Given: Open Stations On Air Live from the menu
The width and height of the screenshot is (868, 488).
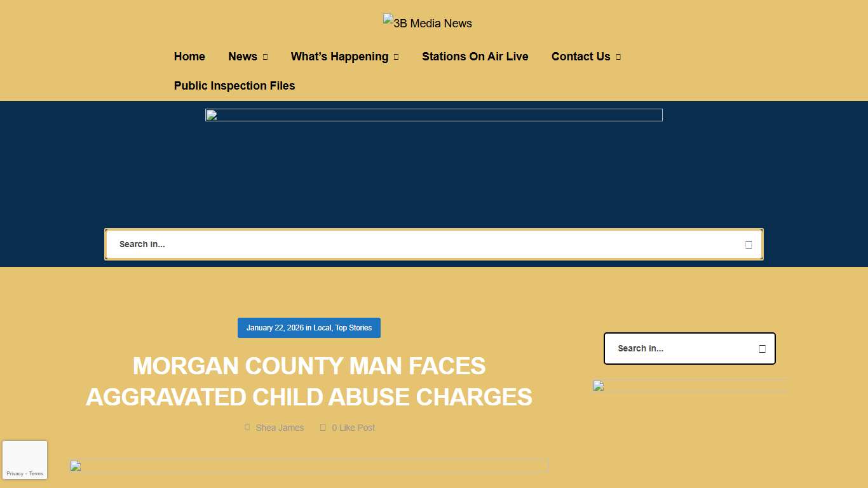Looking at the screenshot, I should pyautogui.click(x=475, y=57).
